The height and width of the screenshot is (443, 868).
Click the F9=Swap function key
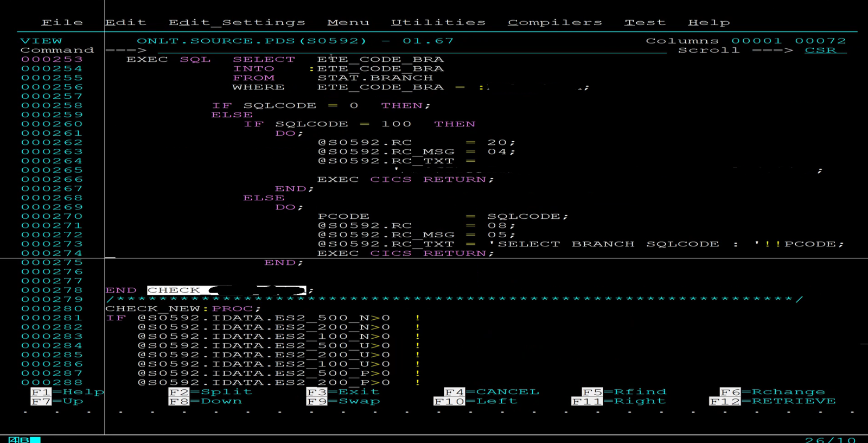(343, 401)
